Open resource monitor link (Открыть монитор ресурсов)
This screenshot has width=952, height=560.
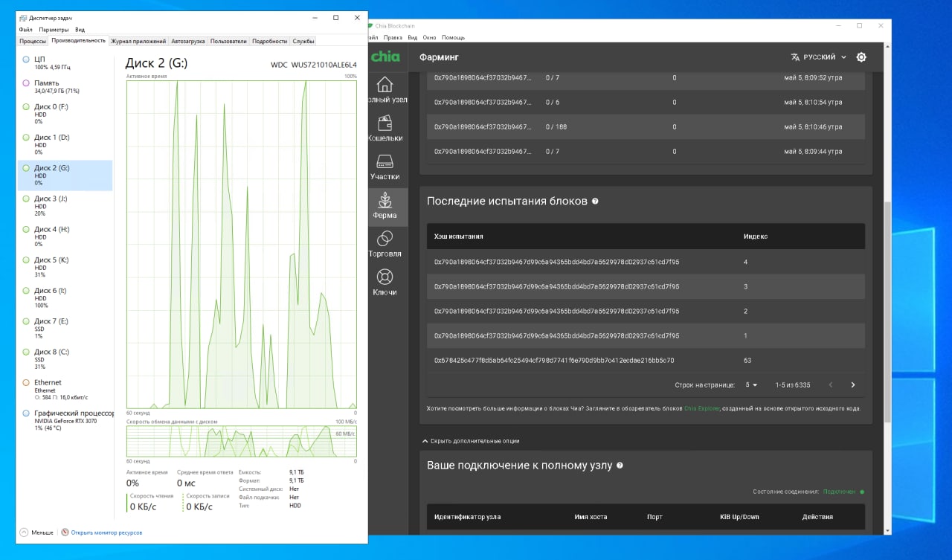tap(101, 532)
